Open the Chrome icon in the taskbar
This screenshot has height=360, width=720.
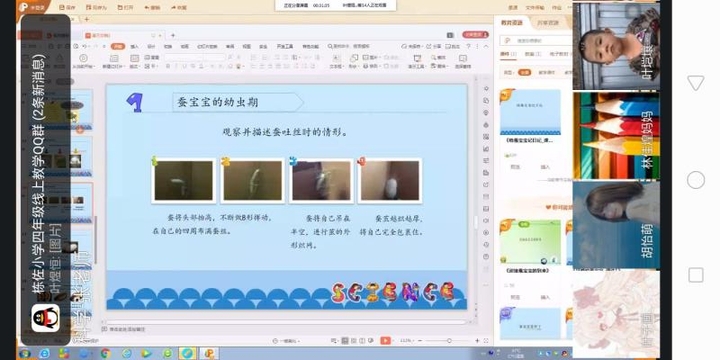point(105,353)
